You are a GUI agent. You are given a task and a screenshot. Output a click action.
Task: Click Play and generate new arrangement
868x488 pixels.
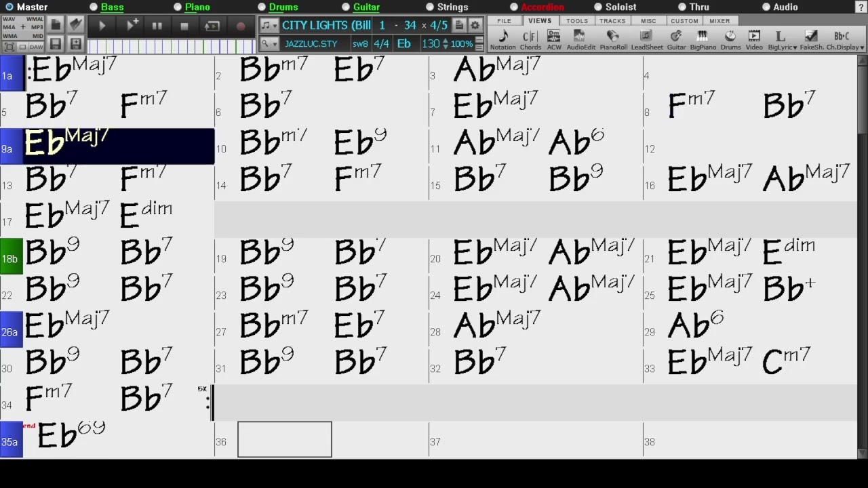point(132,26)
